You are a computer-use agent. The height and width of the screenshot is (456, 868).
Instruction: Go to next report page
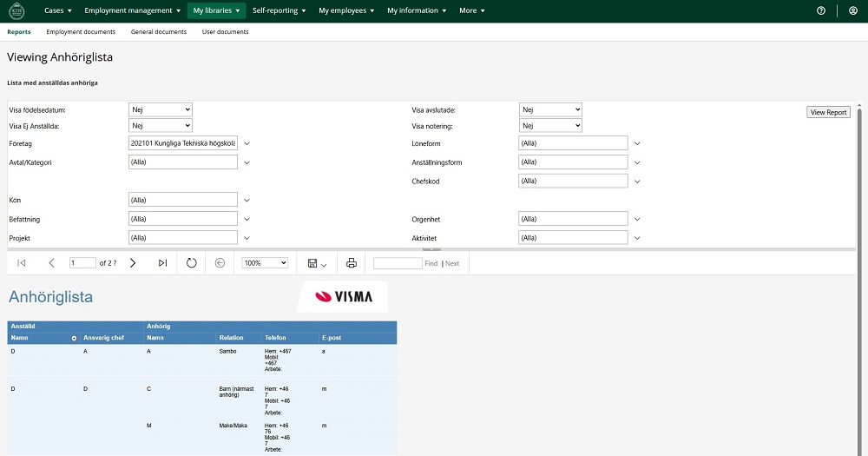(x=133, y=263)
